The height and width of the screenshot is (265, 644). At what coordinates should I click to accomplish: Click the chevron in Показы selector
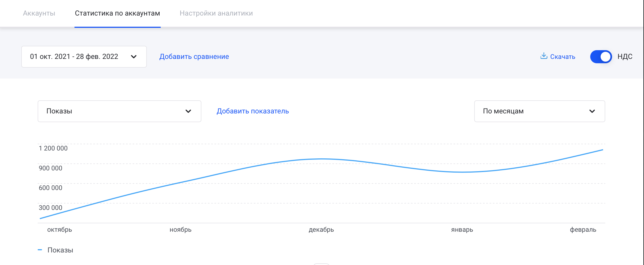(188, 111)
